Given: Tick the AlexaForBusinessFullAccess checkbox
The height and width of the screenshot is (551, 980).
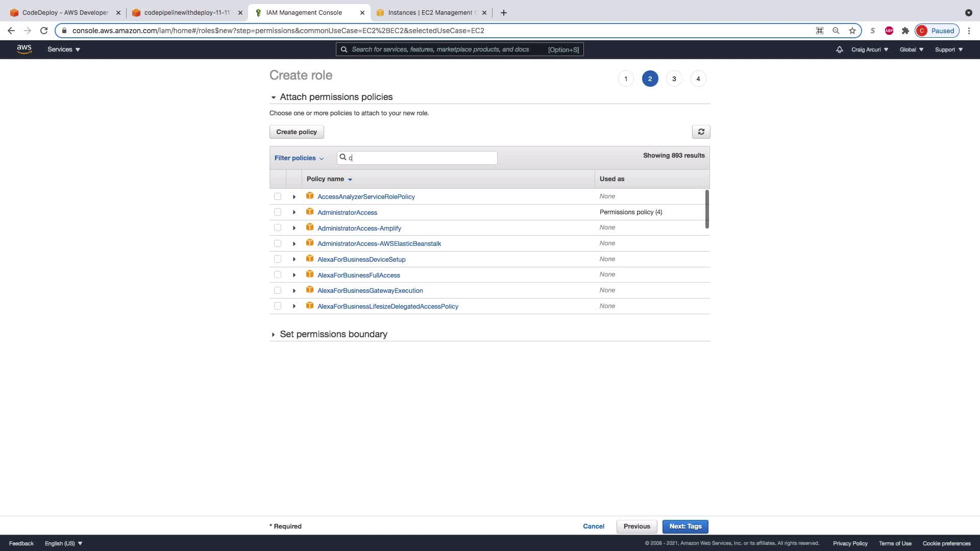Looking at the screenshot, I should click(278, 275).
